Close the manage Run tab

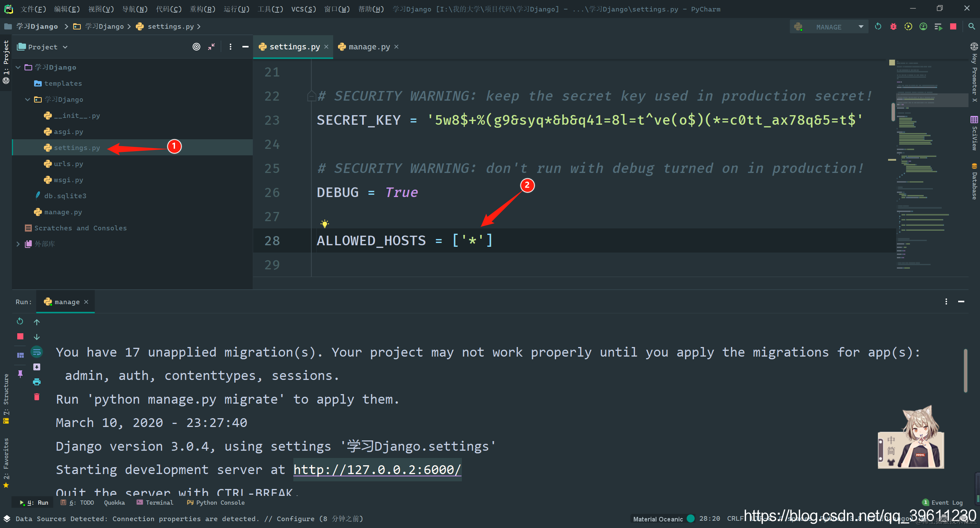(x=86, y=302)
